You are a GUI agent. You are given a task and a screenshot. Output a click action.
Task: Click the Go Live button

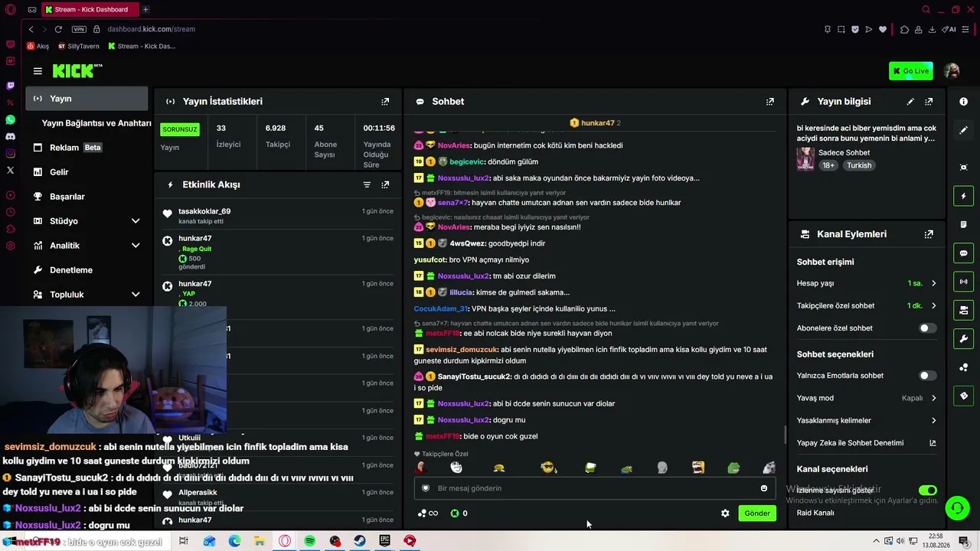[910, 71]
